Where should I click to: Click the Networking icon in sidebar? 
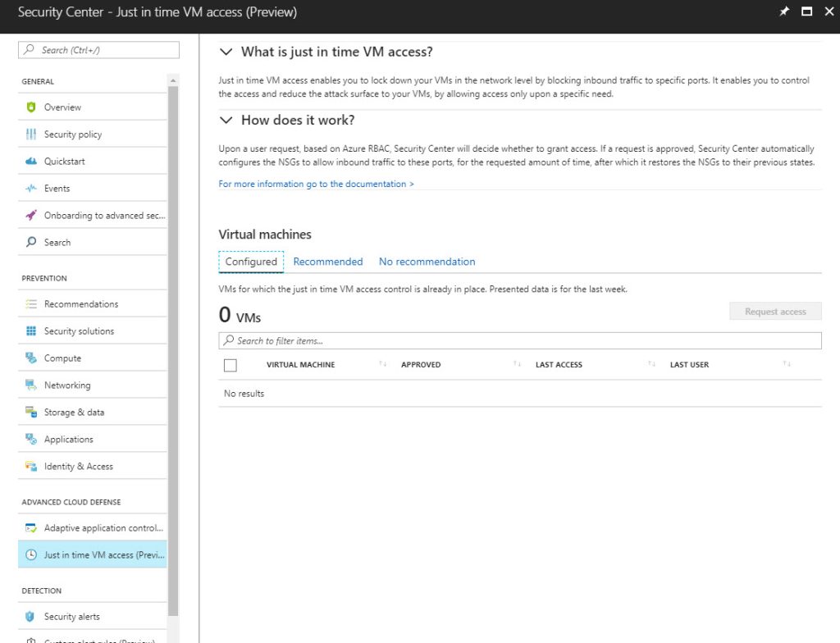pos(31,385)
